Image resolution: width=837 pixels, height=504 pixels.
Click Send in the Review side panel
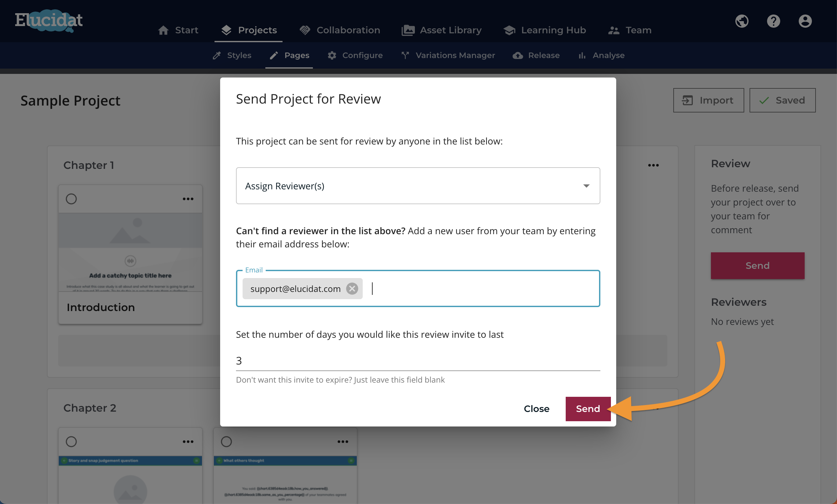[757, 266]
